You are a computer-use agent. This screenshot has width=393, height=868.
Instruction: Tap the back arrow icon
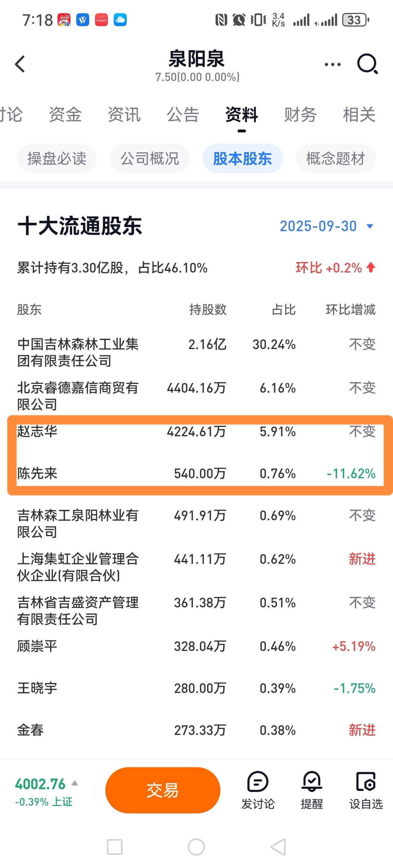(x=20, y=64)
